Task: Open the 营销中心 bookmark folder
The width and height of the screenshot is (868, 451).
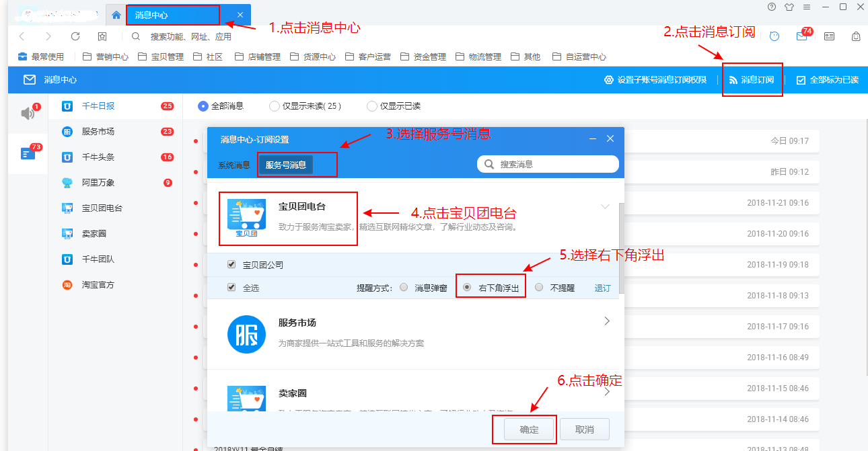Action: (105, 56)
